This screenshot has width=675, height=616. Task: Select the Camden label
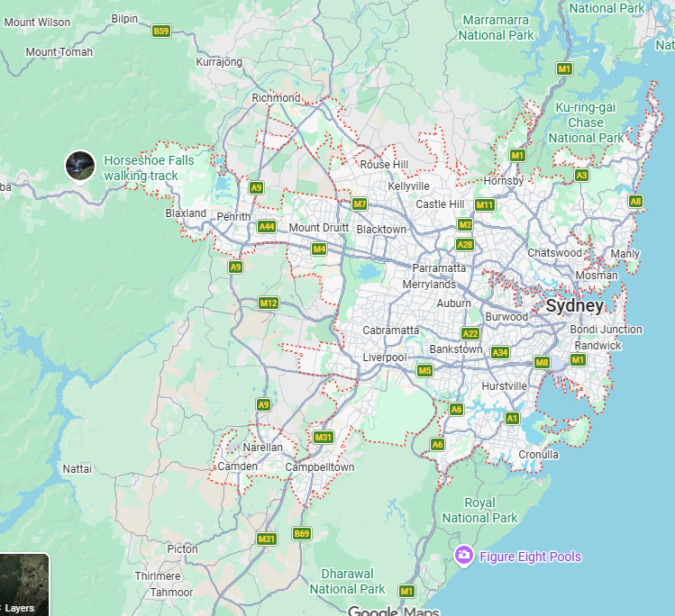click(x=238, y=467)
